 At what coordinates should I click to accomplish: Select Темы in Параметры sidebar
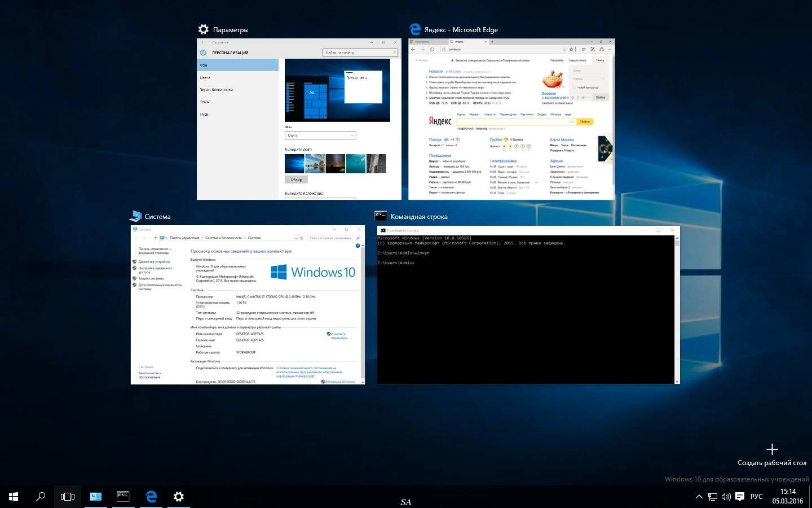[x=237, y=102]
